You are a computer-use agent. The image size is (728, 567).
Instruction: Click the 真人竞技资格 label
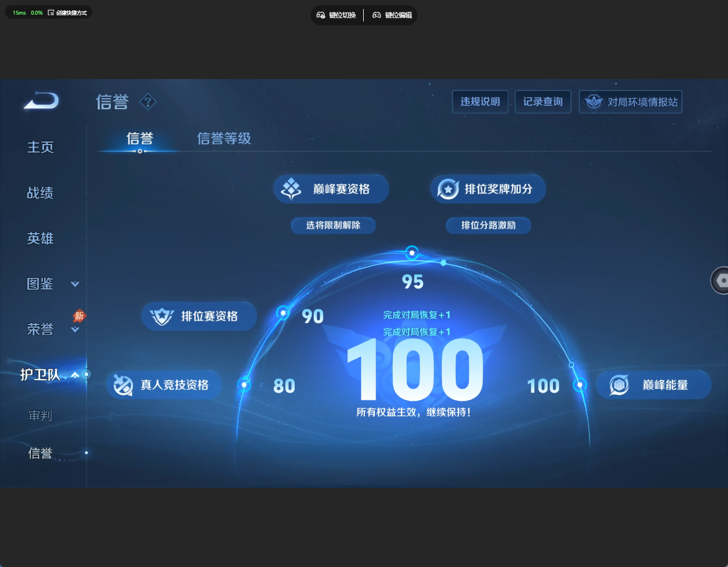tap(175, 385)
